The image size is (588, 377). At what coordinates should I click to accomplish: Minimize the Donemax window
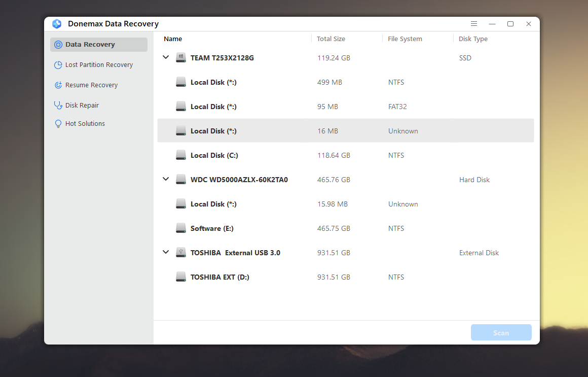492,24
